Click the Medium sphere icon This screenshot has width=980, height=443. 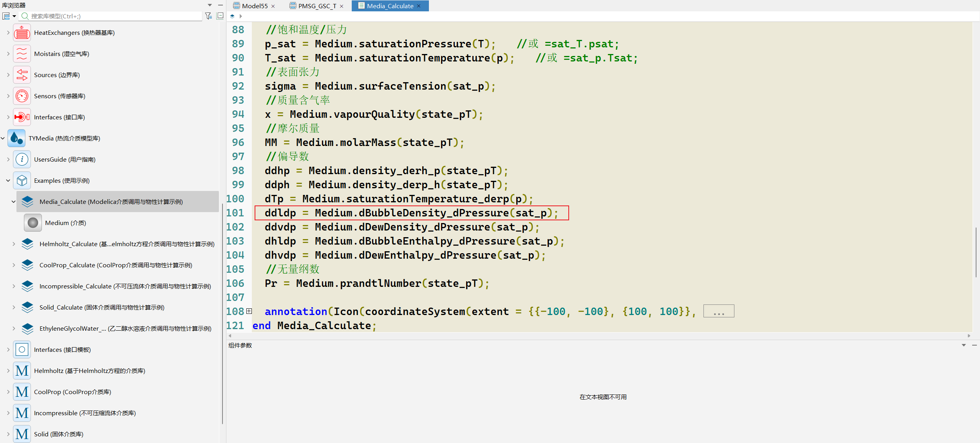click(x=33, y=223)
